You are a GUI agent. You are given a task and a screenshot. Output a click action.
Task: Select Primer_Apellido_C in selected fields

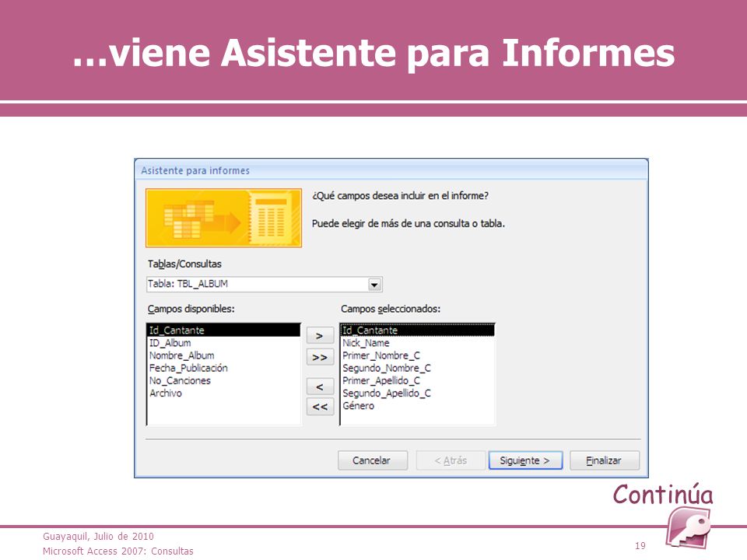pyautogui.click(x=381, y=380)
